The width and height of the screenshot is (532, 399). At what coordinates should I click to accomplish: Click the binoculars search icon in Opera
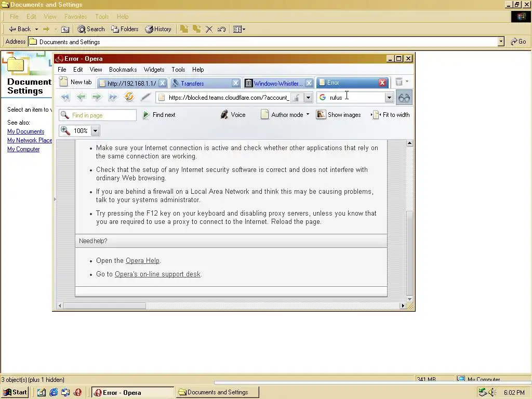[x=404, y=98]
